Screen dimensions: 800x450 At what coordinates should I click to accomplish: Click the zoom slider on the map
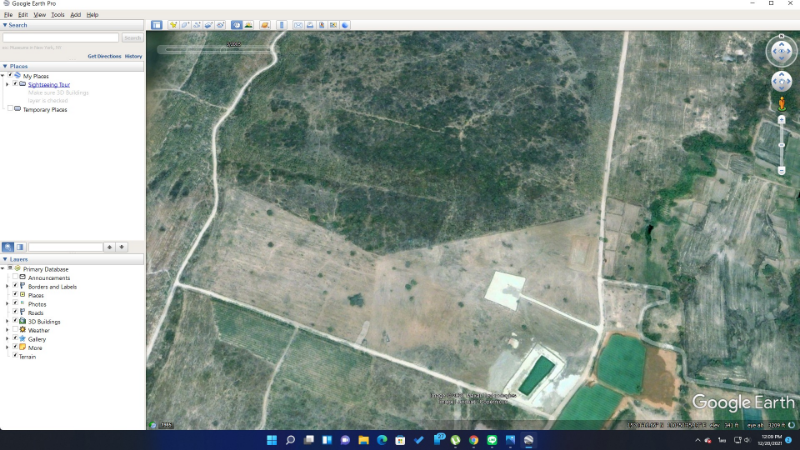781,145
